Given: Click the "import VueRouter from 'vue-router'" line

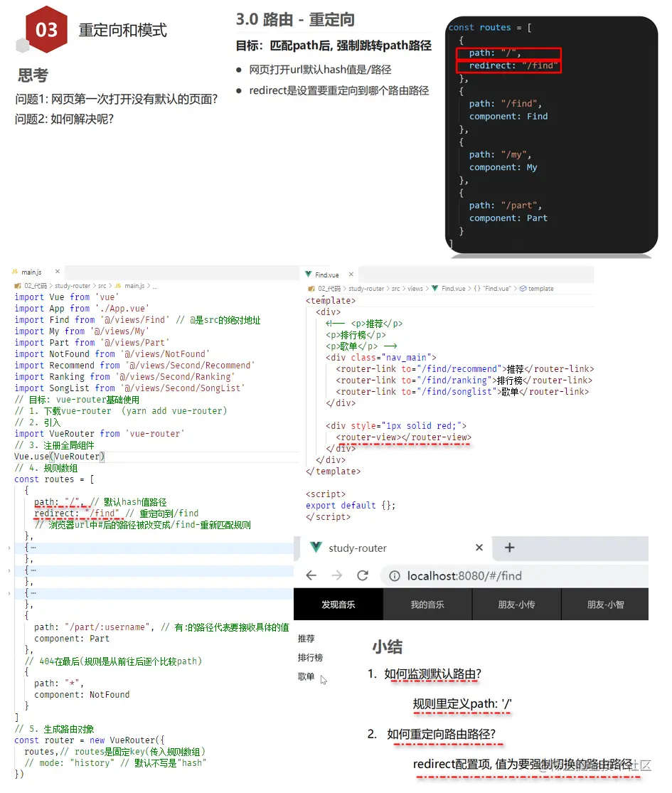Looking at the screenshot, I should 99,434.
